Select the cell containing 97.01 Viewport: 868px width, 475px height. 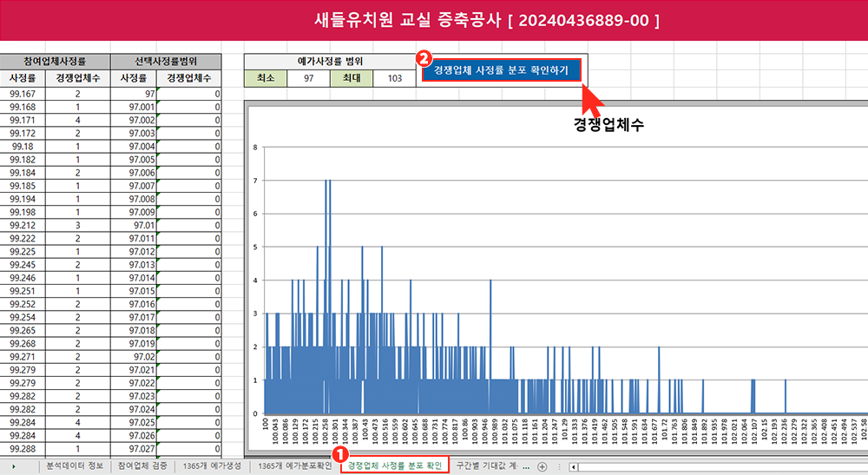(x=134, y=225)
